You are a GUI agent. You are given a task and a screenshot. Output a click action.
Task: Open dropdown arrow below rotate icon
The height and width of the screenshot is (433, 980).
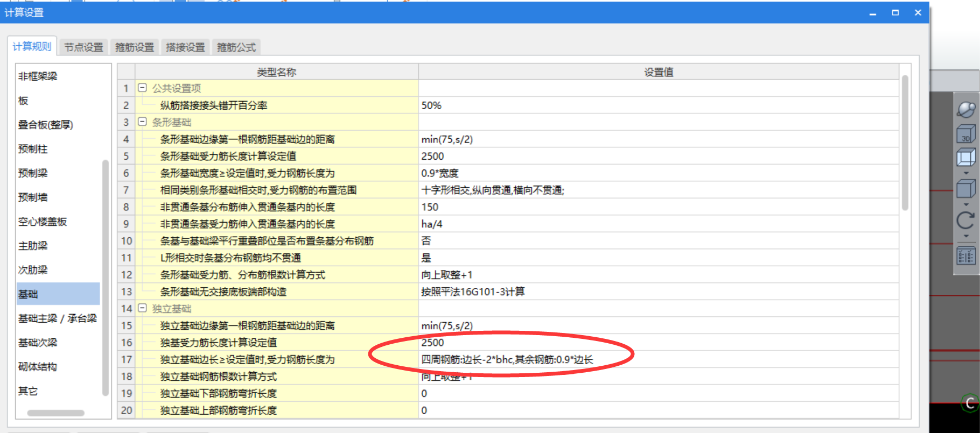966,236
